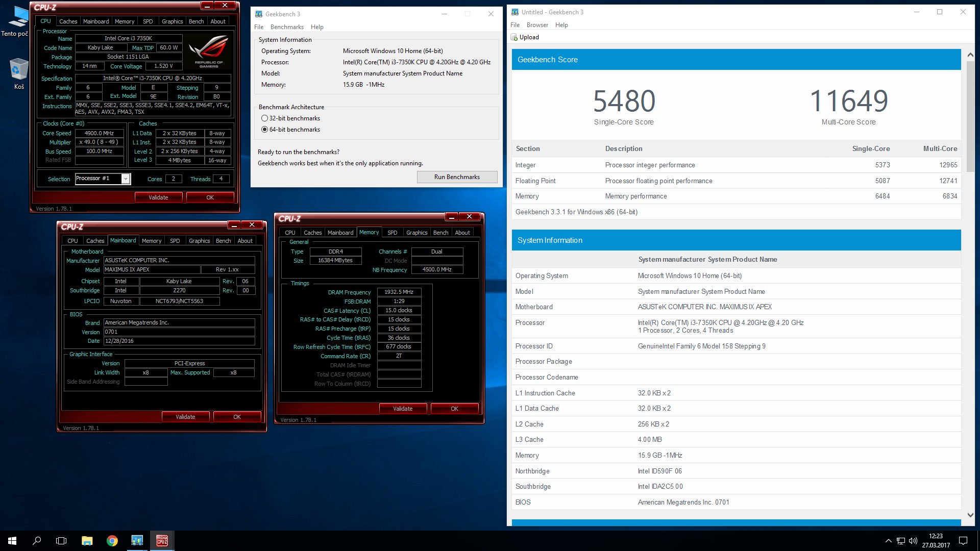Open the taskbar search
Image resolution: width=980 pixels, height=551 pixels.
(x=37, y=540)
